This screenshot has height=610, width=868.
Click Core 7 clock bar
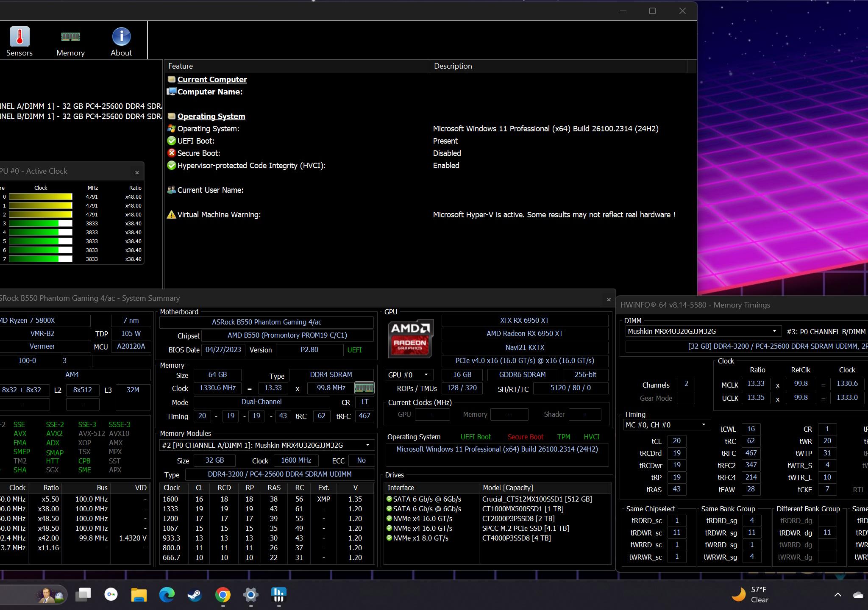click(x=41, y=259)
